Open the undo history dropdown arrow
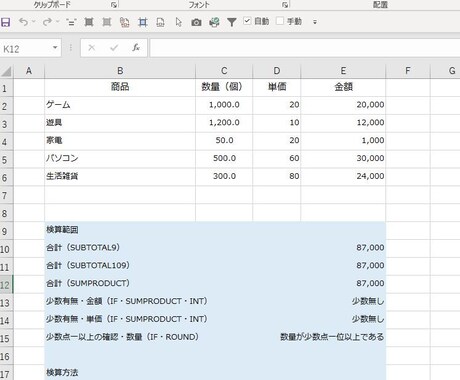 coord(33,22)
